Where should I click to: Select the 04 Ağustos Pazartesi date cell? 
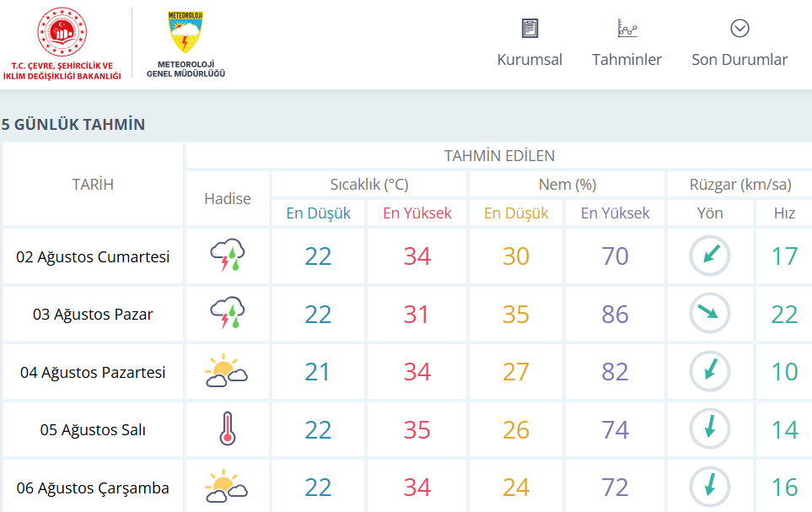click(93, 372)
